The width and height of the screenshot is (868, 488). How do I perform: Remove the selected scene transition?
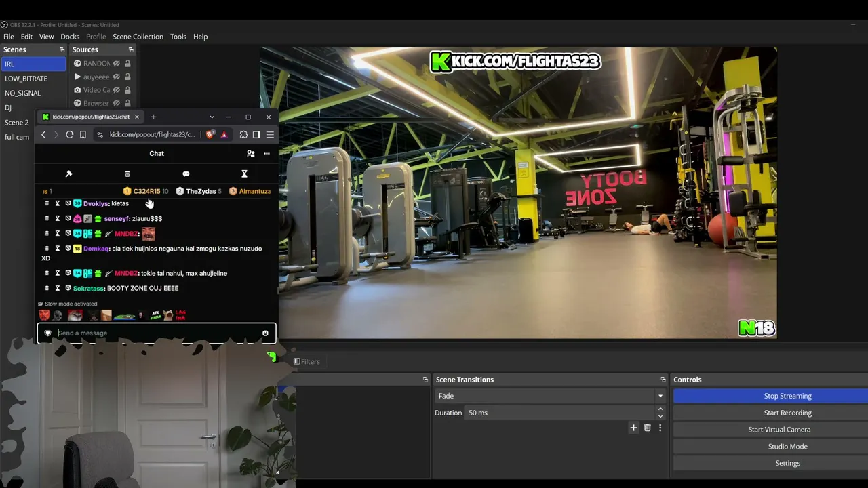[x=647, y=428]
